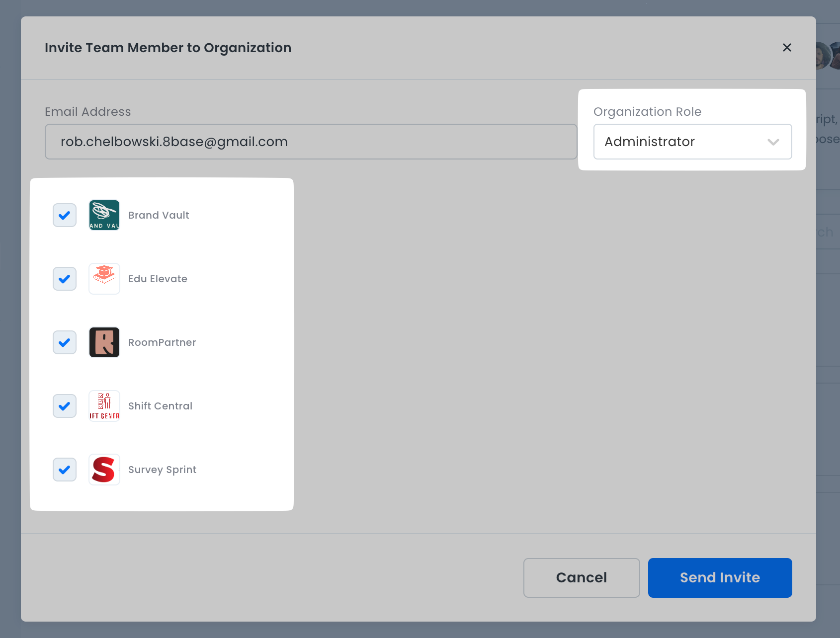Toggle the Survey Sprint checkbox
The image size is (840, 638).
pos(65,470)
